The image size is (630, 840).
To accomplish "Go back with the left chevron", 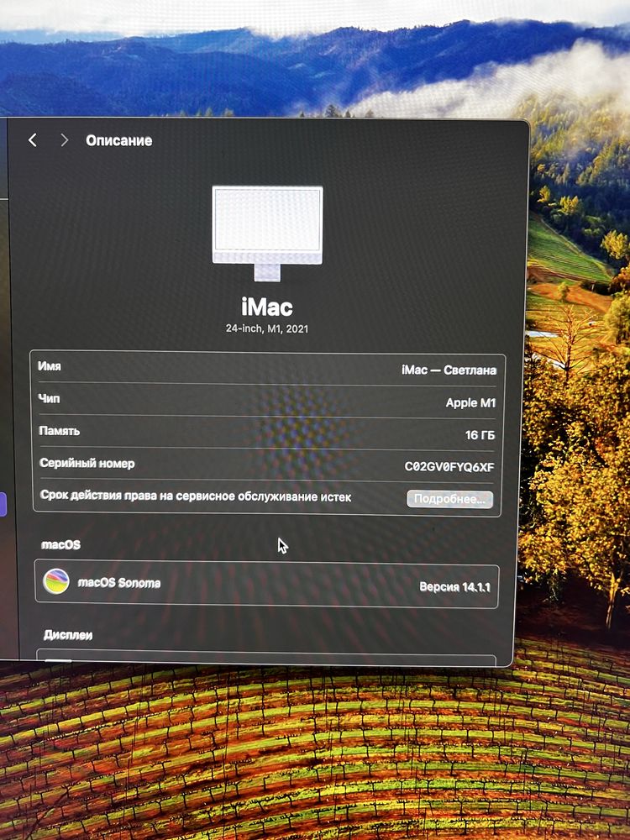I will click(x=33, y=140).
